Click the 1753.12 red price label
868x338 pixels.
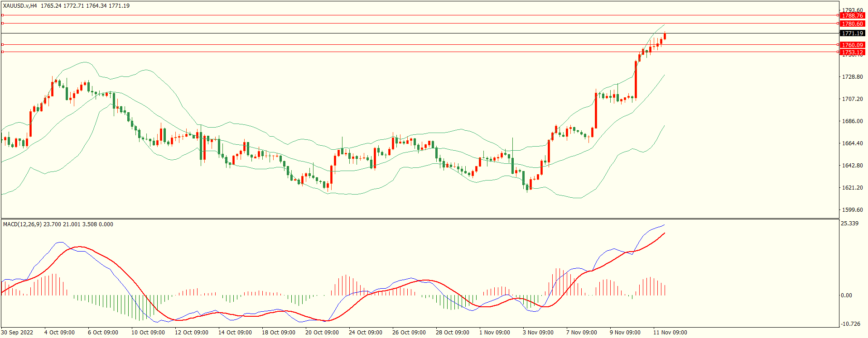point(852,52)
